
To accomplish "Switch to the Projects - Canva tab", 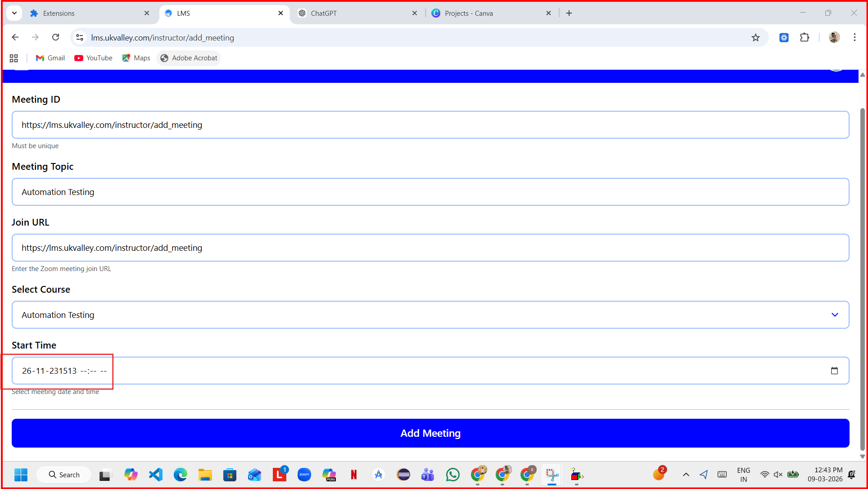I will 469,14.
